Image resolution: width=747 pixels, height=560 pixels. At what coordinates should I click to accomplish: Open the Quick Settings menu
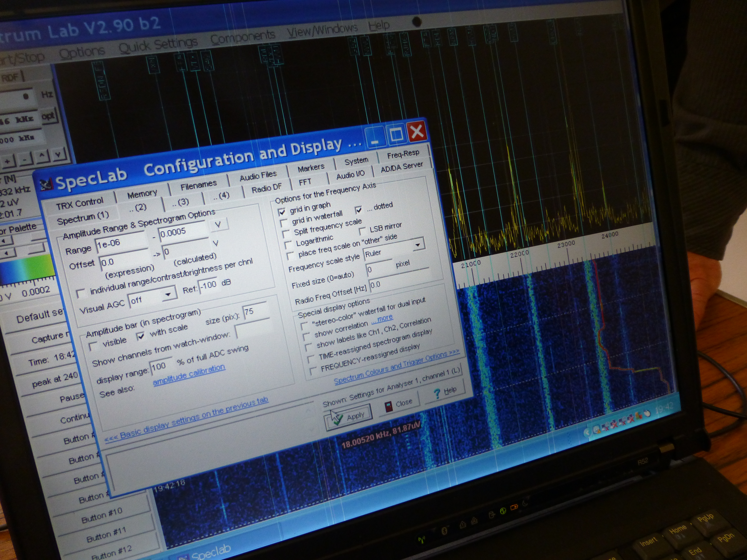[x=158, y=45]
